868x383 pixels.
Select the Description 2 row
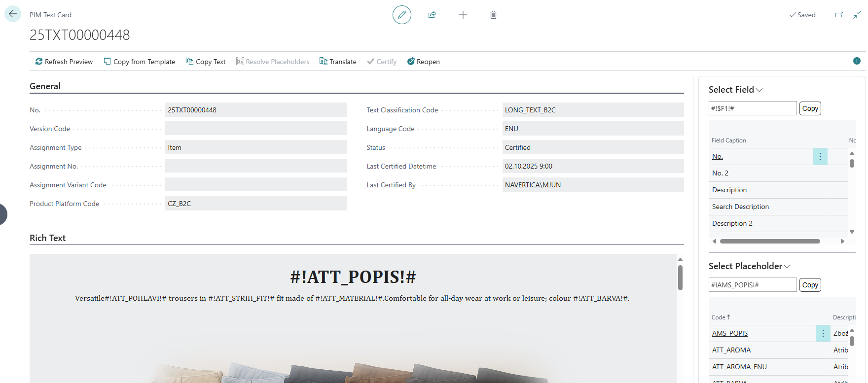[778, 223]
